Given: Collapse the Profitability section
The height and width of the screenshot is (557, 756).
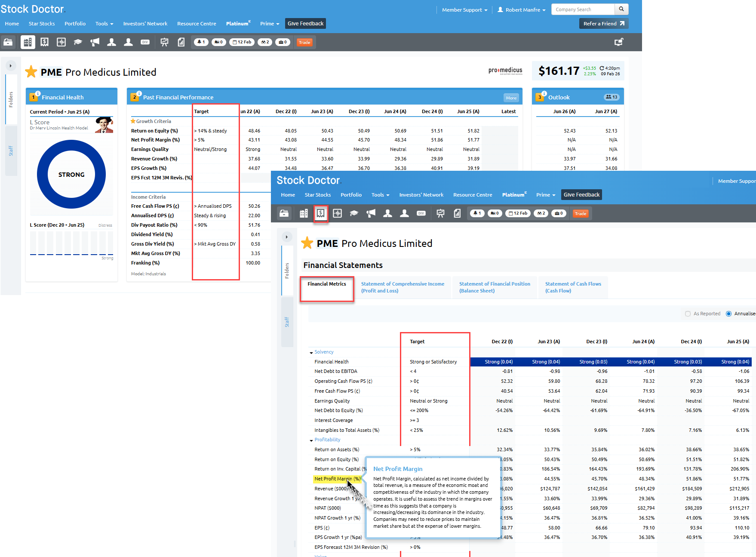Looking at the screenshot, I should (311, 440).
